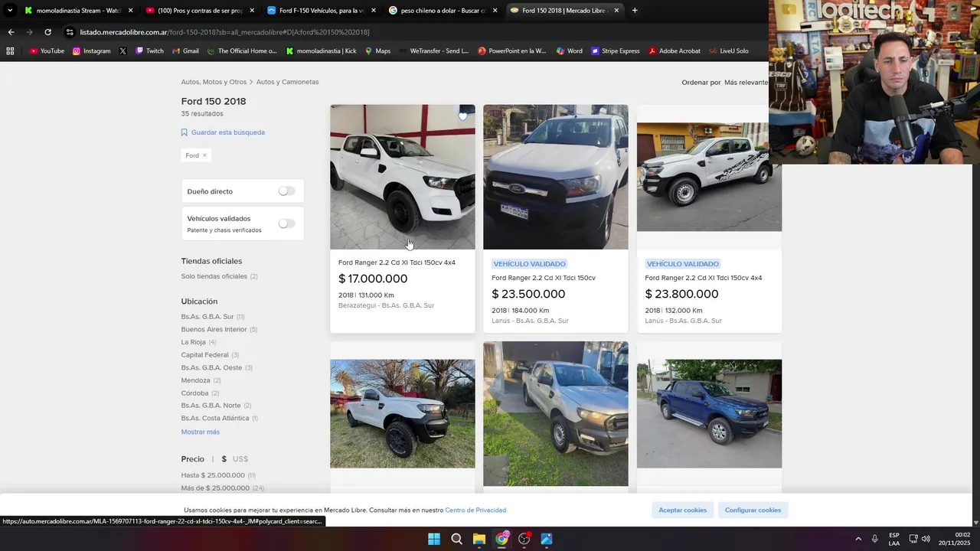Open the Ford Ranger 2.2 Cd Xl Tdci 150cv 4x4 $17.000.000 title

(x=397, y=262)
